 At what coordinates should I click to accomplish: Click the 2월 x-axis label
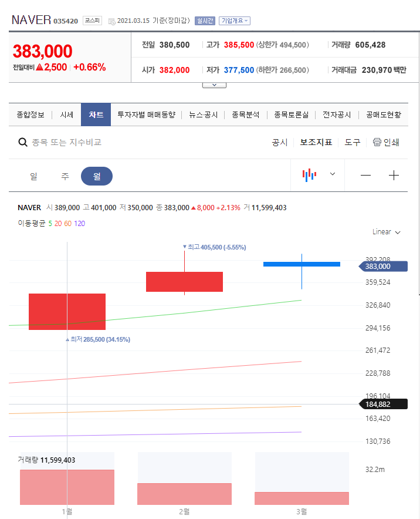pyautogui.click(x=184, y=512)
